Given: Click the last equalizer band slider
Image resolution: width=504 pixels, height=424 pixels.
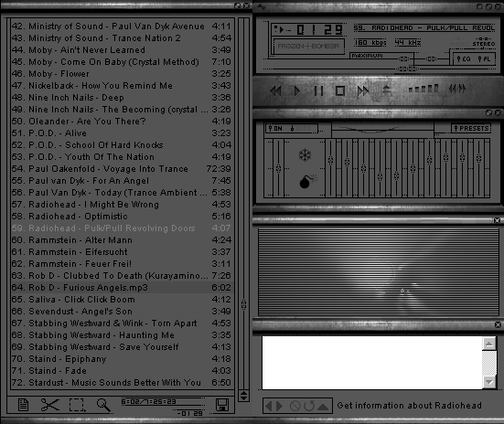Looking at the screenshot, I should tap(479, 158).
